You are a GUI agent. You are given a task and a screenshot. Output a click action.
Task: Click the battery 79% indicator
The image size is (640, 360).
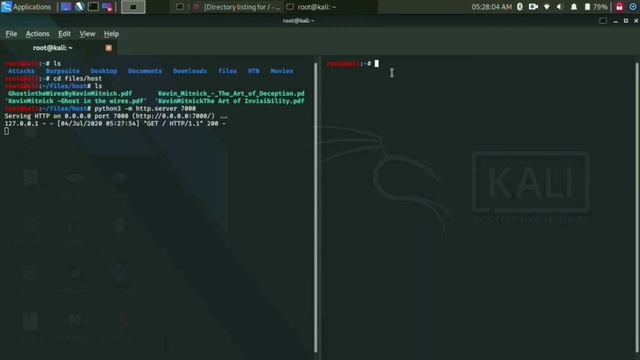pos(596,7)
